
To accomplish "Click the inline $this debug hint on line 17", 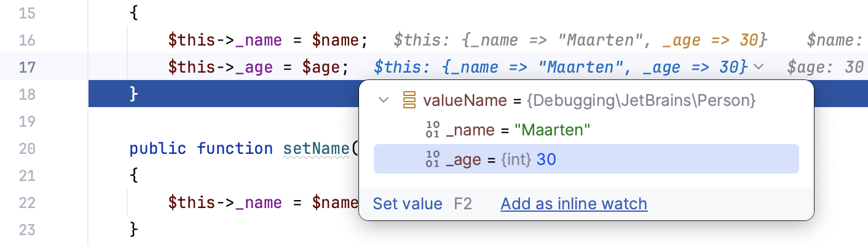I will click(x=561, y=66).
